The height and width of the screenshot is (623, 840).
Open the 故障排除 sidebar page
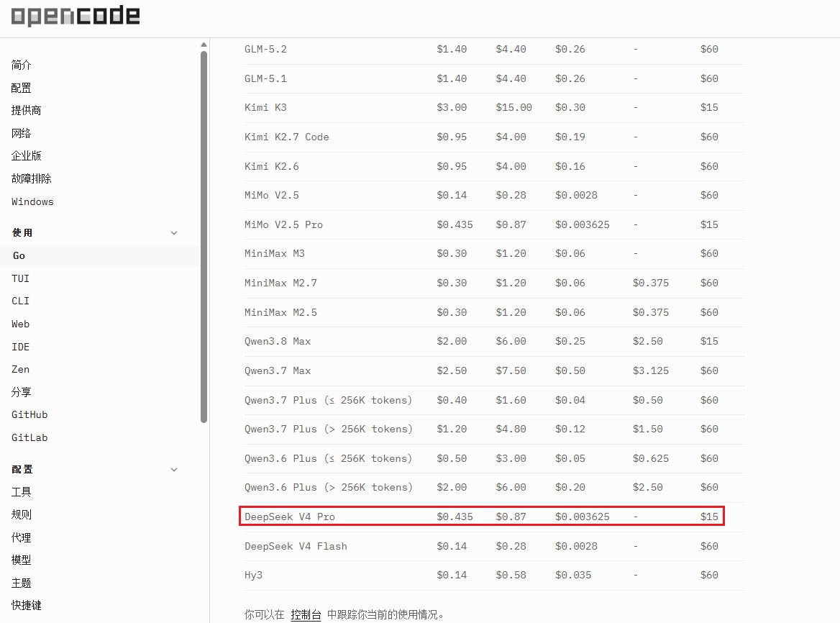pyautogui.click(x=32, y=178)
